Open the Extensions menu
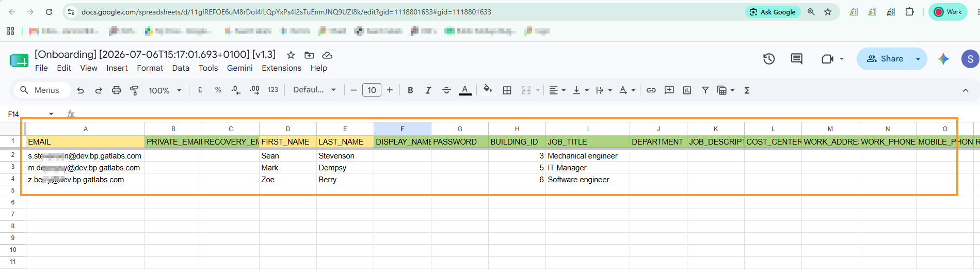980x270 pixels. [281, 68]
